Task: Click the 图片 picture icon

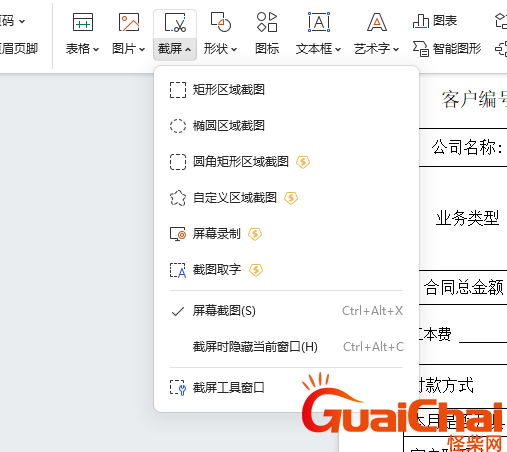Action: coord(129,22)
